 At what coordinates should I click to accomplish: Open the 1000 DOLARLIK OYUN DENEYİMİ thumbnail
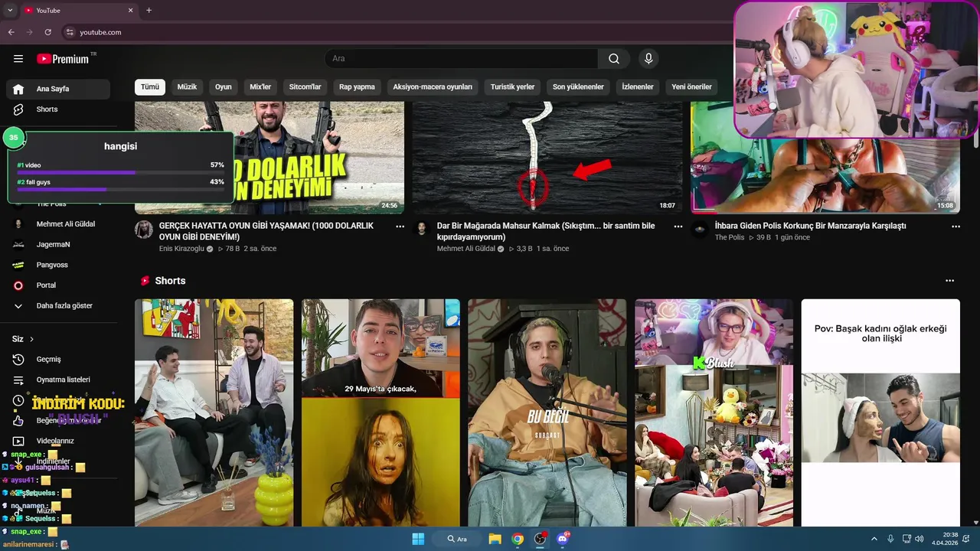269,157
